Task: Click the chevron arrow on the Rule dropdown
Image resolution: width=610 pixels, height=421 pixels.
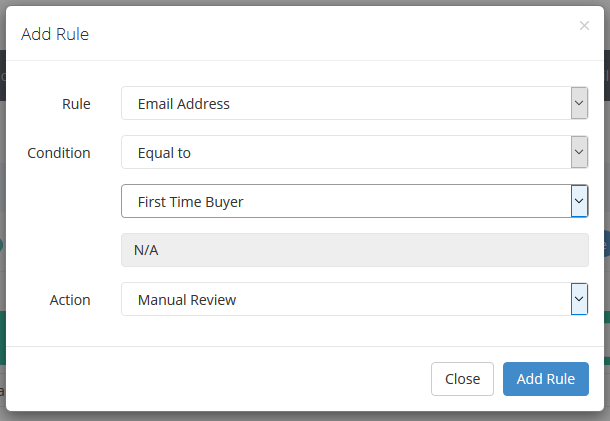Action: tap(579, 103)
